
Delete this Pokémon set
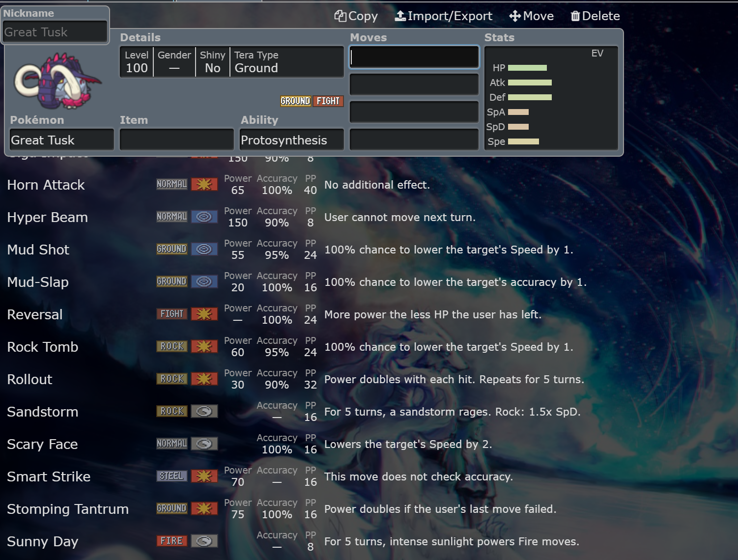(x=595, y=16)
